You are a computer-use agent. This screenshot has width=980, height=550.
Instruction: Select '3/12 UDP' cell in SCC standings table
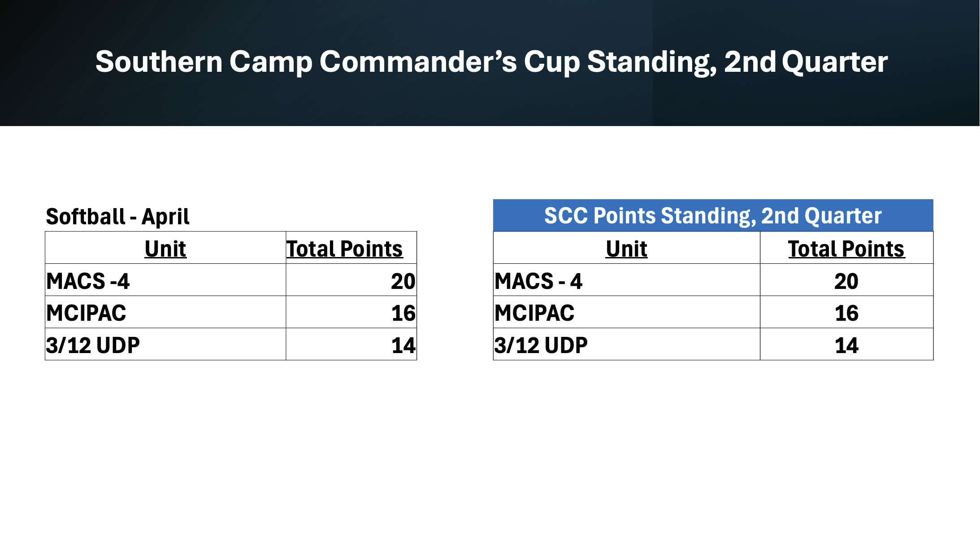pos(627,344)
